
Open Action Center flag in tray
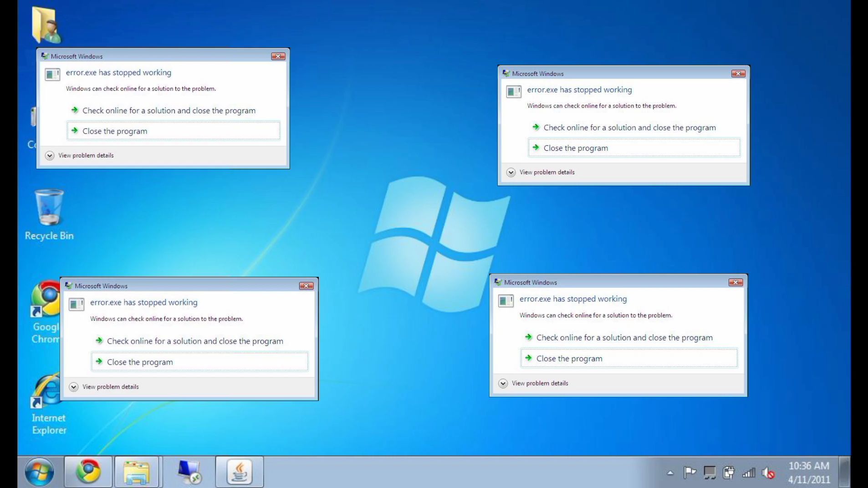point(690,473)
